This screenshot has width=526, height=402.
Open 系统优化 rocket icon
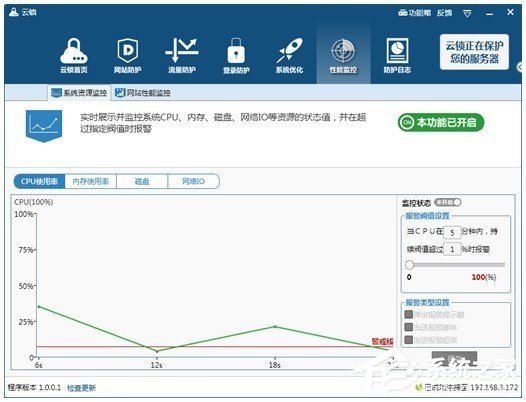[289, 55]
